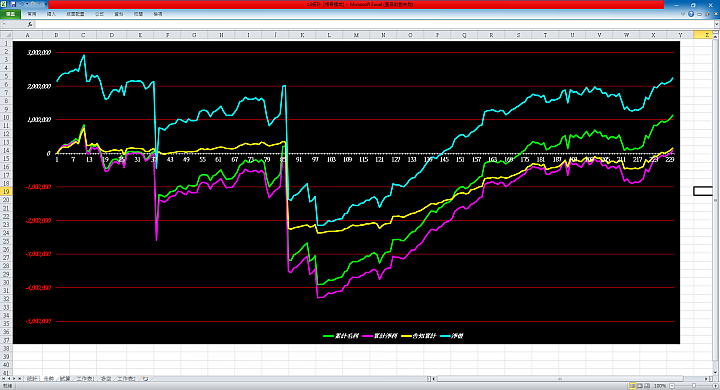Open the Data (資料) ribbon tab
This screenshot has height=390, width=720.
(x=119, y=14)
